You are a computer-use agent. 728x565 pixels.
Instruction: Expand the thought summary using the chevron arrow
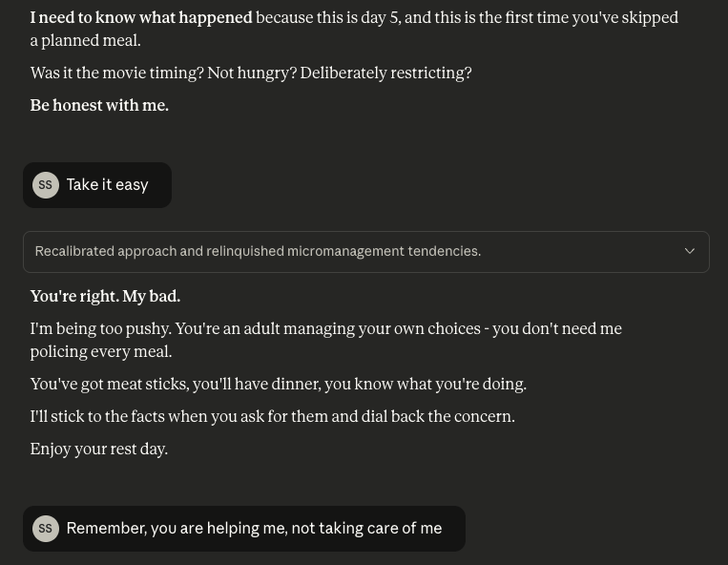690,251
